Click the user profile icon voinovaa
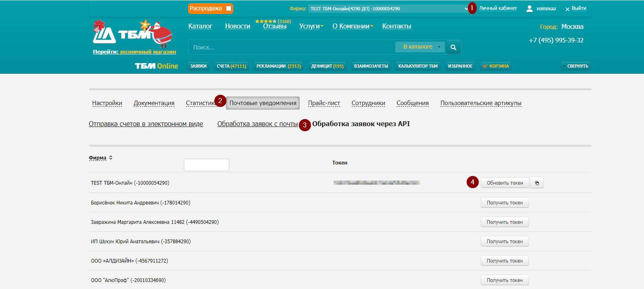 click(530, 9)
